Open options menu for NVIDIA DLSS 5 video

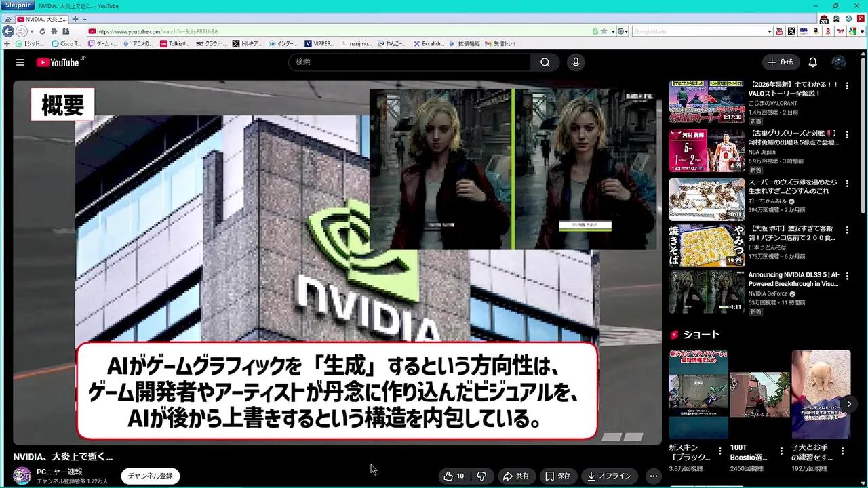tap(847, 276)
